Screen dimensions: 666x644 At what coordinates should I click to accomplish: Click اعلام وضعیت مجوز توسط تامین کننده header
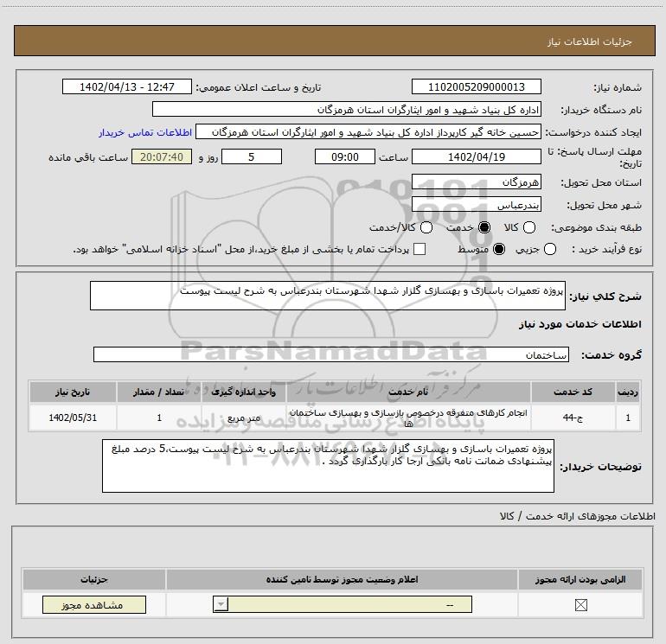click(x=342, y=579)
